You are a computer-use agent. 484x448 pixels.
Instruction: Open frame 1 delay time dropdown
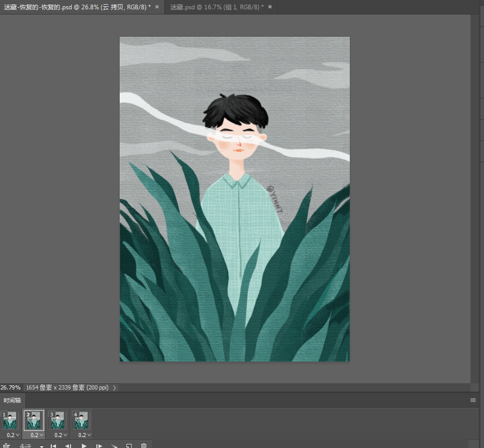(x=12, y=435)
